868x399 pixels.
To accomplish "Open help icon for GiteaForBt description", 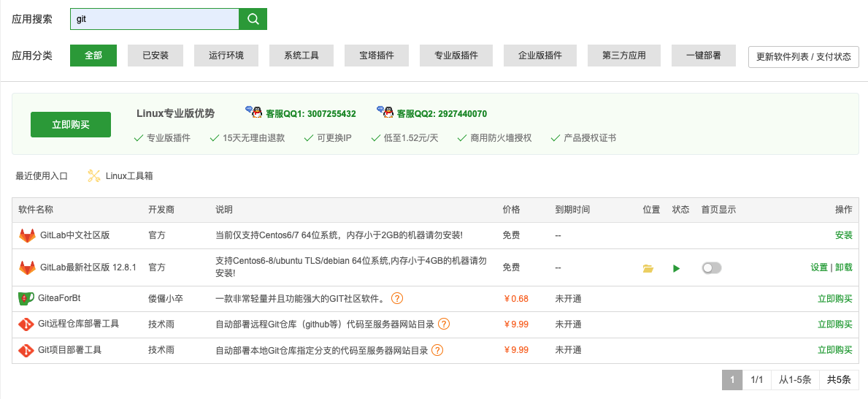I will coord(397,298).
